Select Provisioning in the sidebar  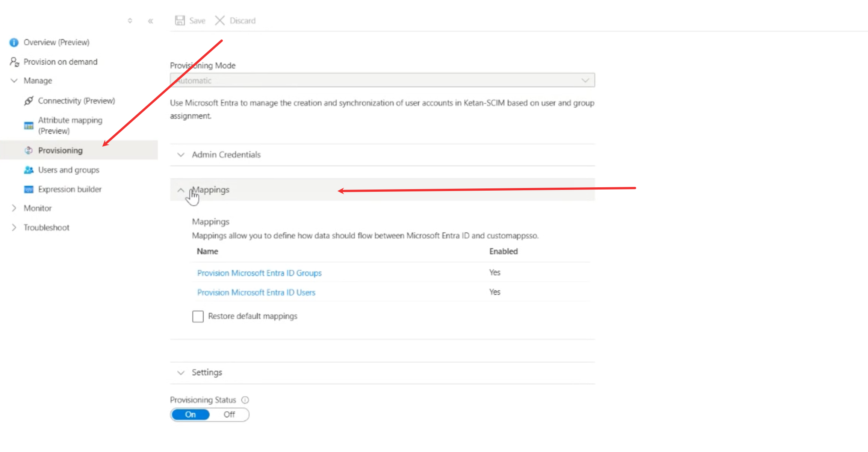(60, 150)
